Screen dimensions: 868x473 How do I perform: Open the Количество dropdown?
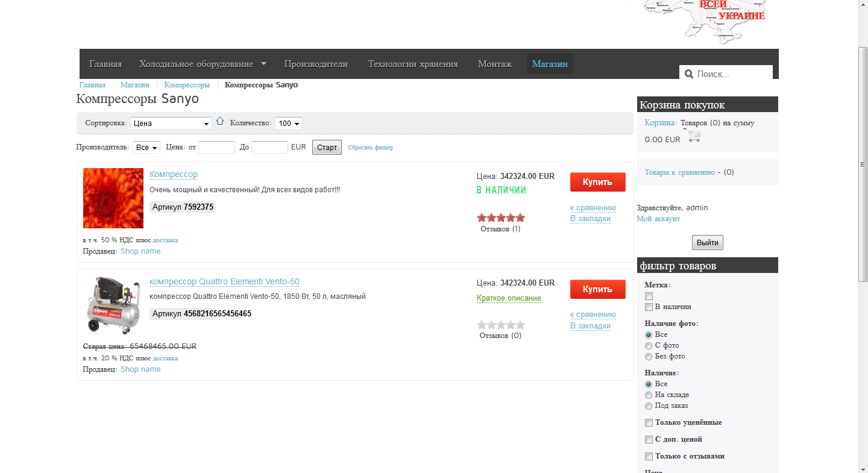tap(289, 123)
